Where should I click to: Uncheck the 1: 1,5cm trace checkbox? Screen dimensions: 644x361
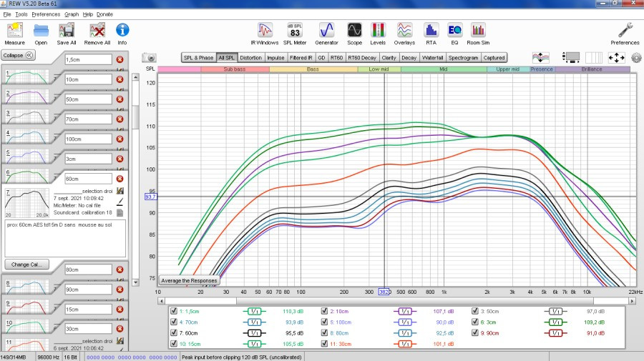[175, 312]
